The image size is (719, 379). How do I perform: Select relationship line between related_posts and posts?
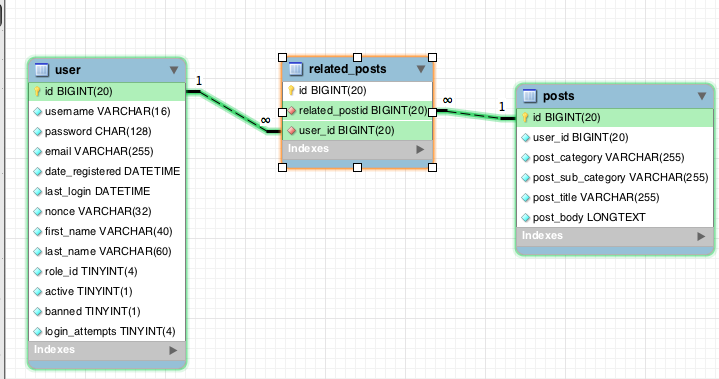click(475, 115)
